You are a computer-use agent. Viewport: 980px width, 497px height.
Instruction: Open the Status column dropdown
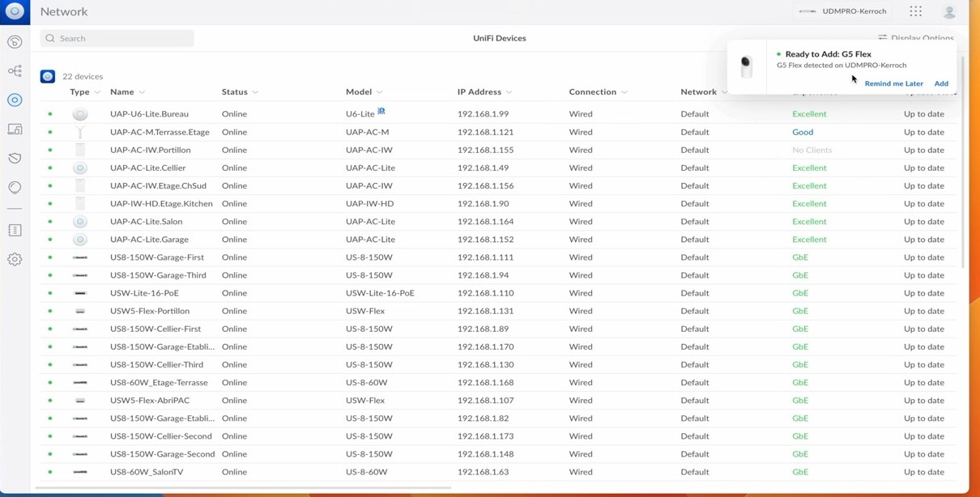tap(255, 92)
